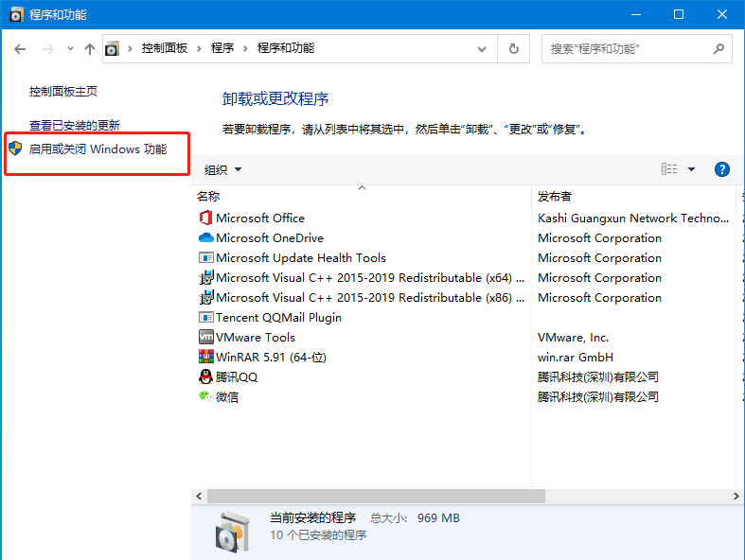
Task: Expand the chevron before 控制面板
Action: [130, 48]
